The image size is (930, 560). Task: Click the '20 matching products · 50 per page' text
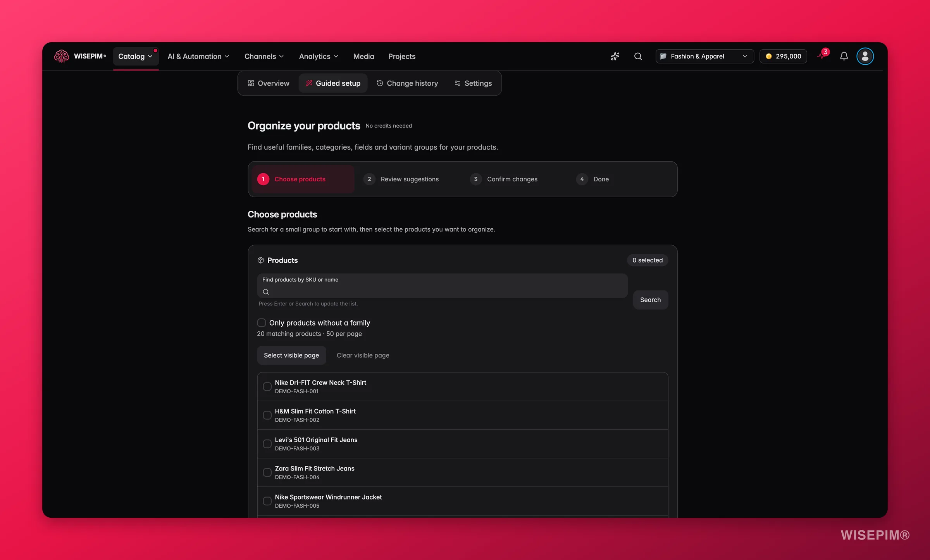tap(309, 334)
